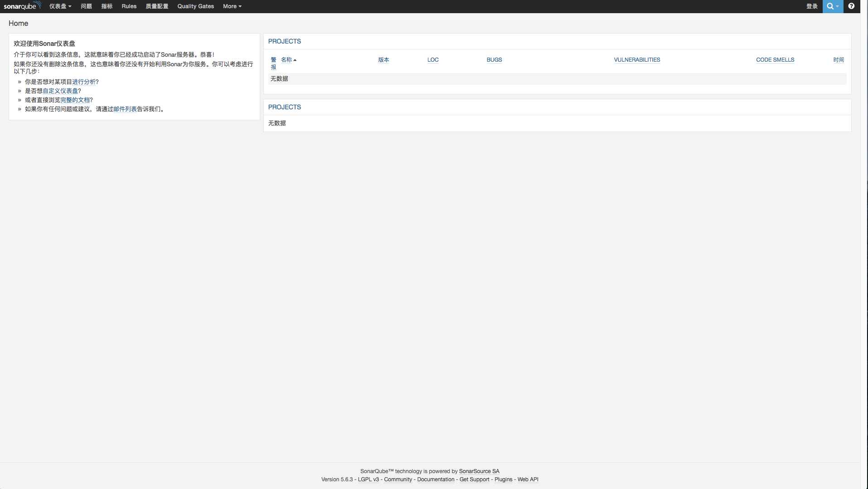Sort projects by VULNERABILITIES column
The image size is (868, 489).
[637, 59]
